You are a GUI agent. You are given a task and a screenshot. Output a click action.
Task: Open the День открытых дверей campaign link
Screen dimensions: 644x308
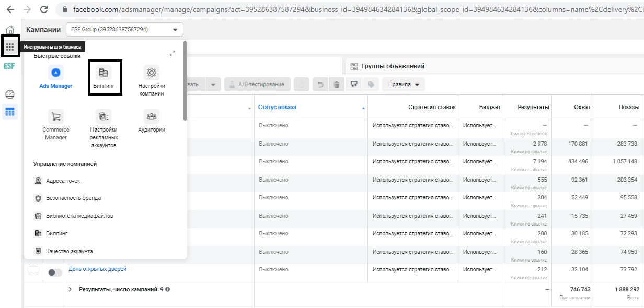click(98, 269)
